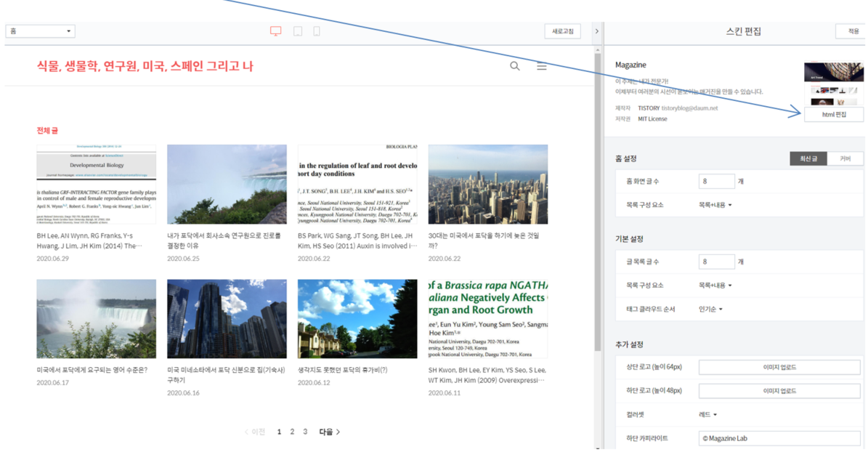Upload image for 상단 로고
868x452 pixels.
(x=779, y=367)
